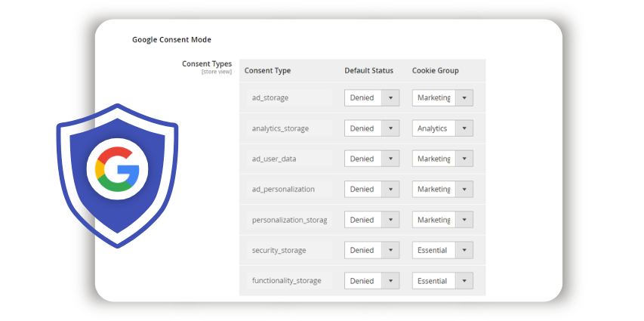
Task: Click the Default Status column header
Action: (369, 71)
